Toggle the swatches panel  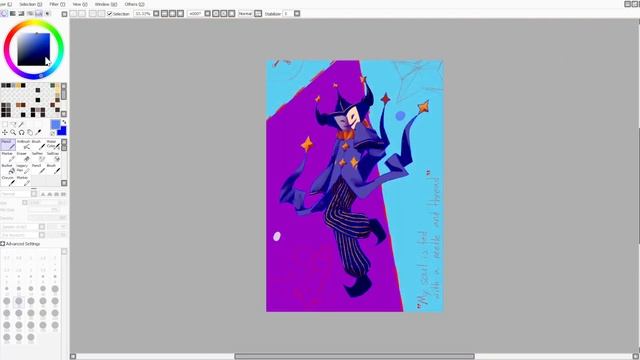39,13
